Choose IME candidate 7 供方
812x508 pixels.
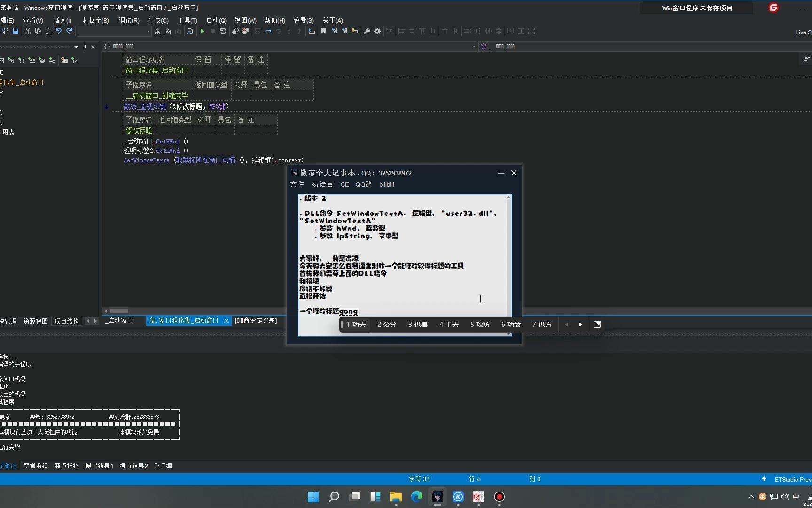(x=542, y=325)
